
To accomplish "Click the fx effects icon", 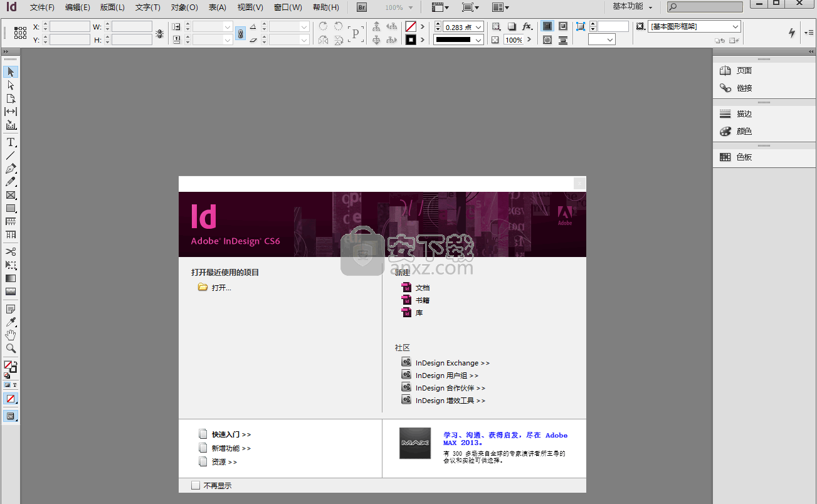I will (527, 26).
